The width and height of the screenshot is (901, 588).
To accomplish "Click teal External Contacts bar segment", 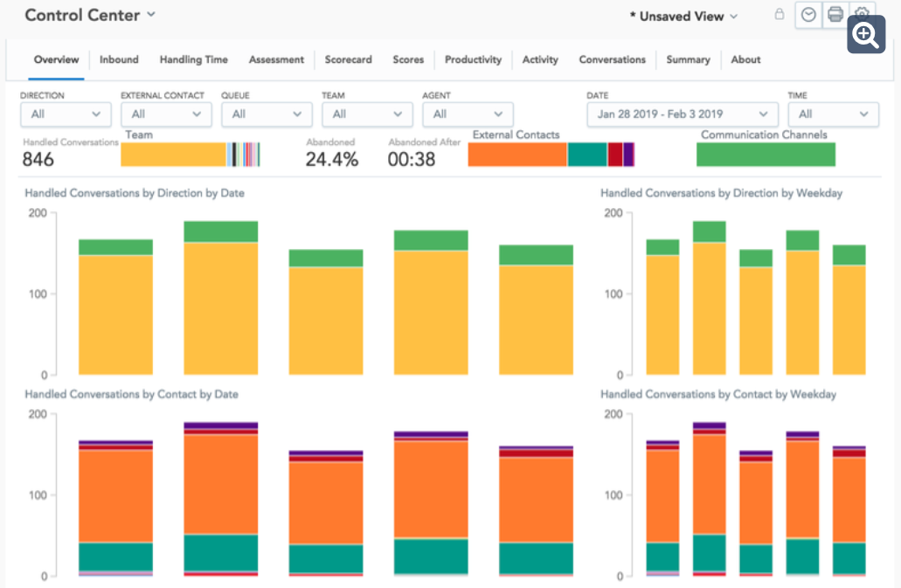I will click(587, 155).
